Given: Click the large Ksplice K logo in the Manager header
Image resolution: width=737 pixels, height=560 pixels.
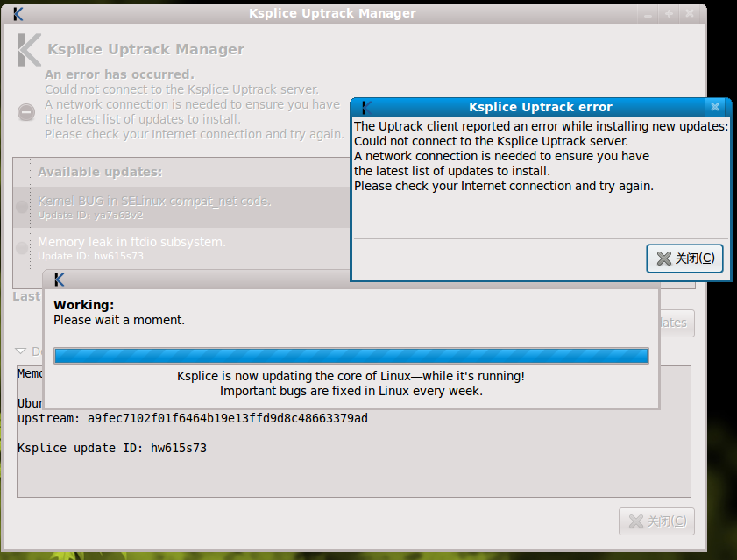Looking at the screenshot, I should tap(29, 49).
